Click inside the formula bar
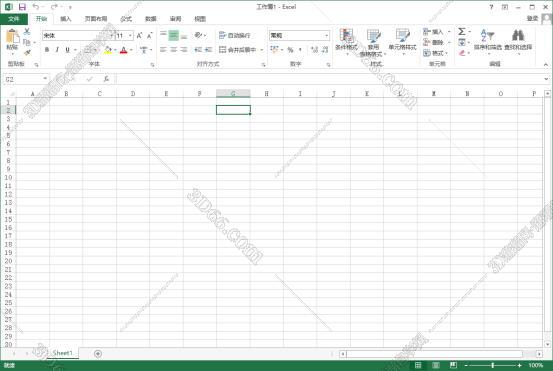Image resolution: width=553 pixels, height=371 pixels. point(329,79)
